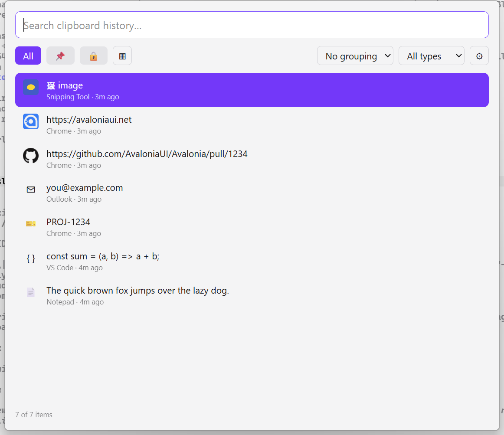Screen dimensions: 504x435
Task: Select the const sum code snippet
Action: (x=252, y=261)
